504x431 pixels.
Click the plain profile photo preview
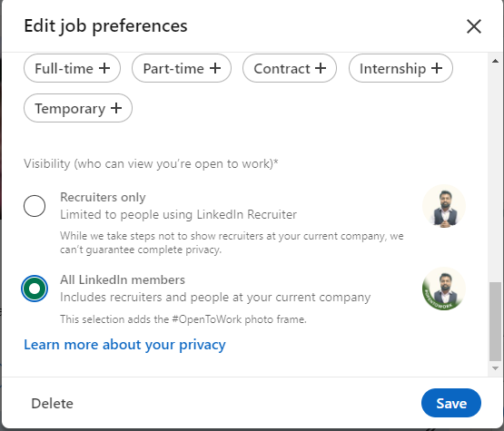(x=444, y=206)
